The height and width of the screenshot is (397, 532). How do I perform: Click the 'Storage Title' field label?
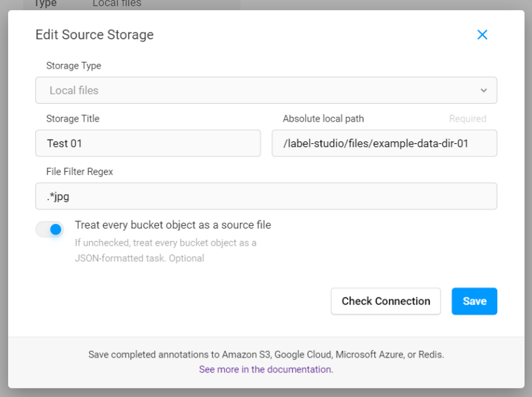[73, 119]
